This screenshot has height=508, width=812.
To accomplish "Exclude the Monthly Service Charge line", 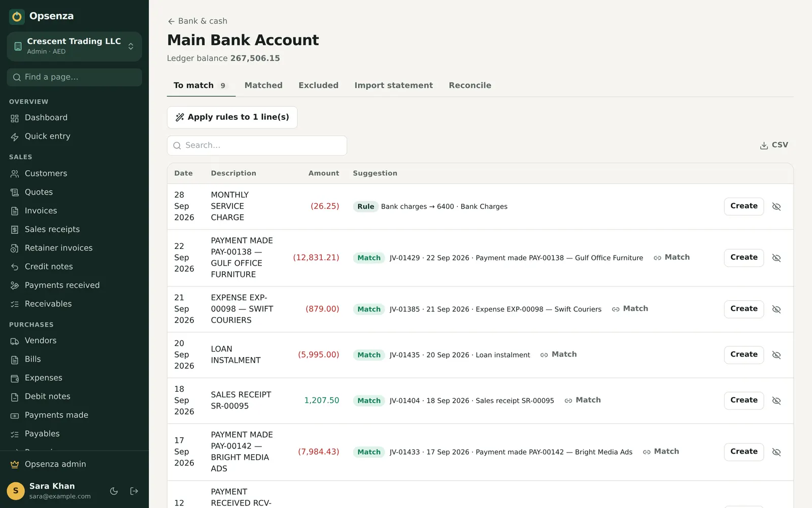I will coord(776,207).
